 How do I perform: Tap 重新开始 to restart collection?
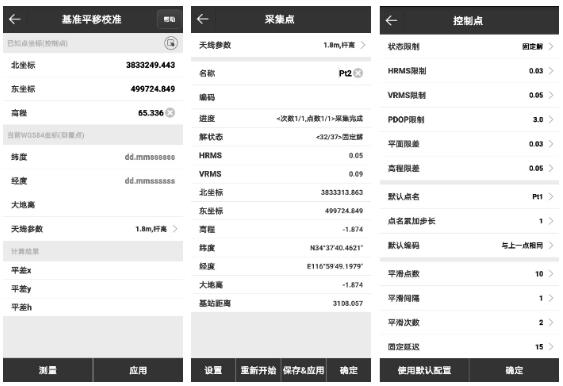point(259,370)
